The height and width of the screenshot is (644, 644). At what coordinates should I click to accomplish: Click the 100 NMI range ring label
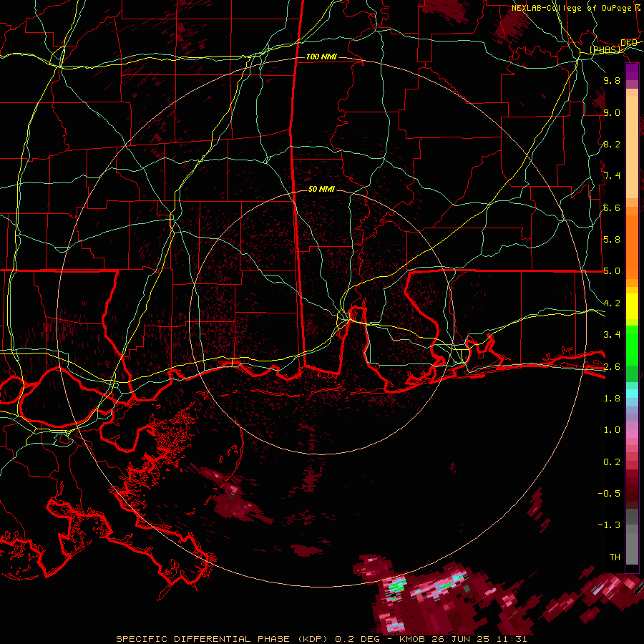[321, 57]
